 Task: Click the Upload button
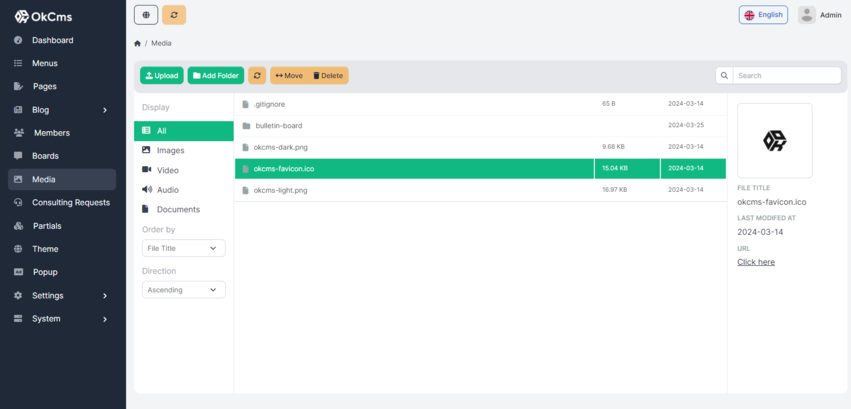pos(161,75)
